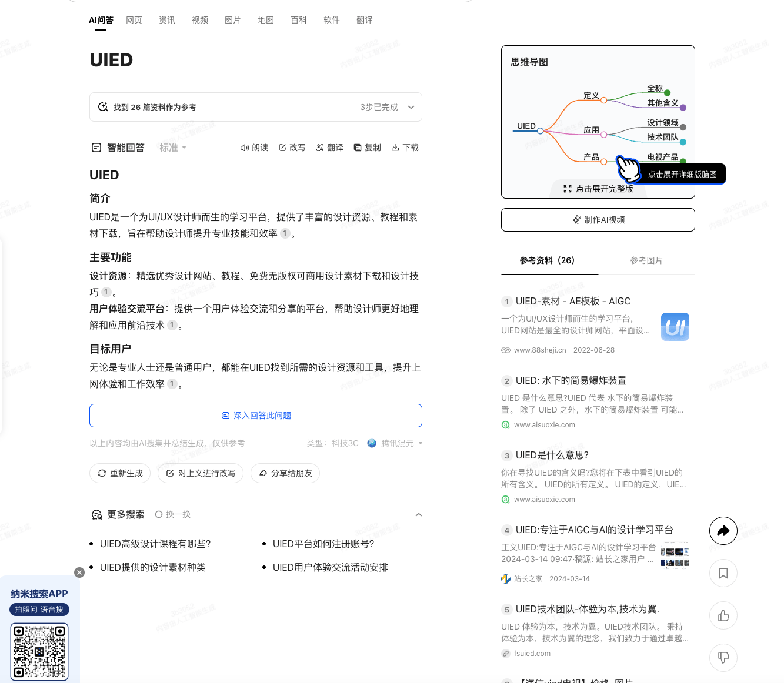Download the answer with 下载

coord(405,148)
